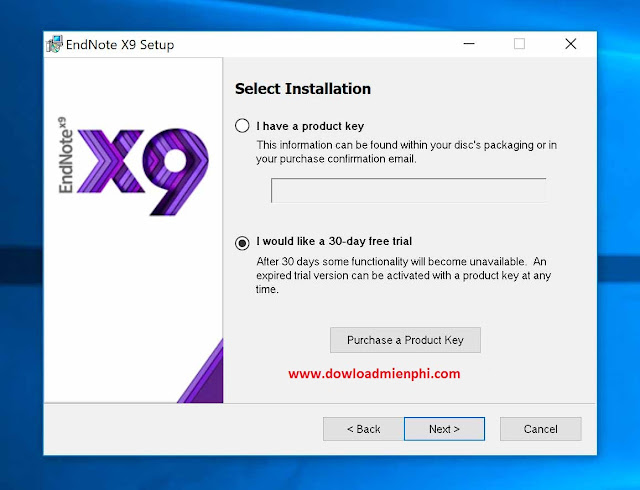Proceed by clicking Next >

click(x=444, y=429)
